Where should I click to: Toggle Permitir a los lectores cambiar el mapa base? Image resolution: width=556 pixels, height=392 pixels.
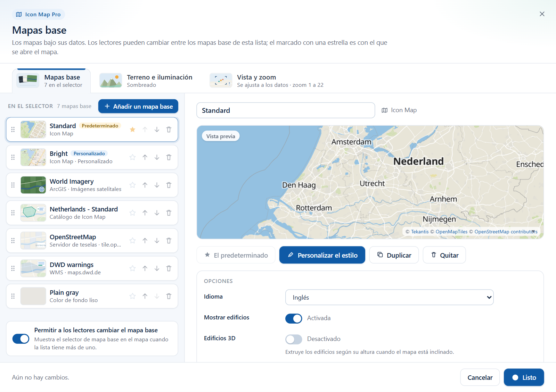point(21,339)
